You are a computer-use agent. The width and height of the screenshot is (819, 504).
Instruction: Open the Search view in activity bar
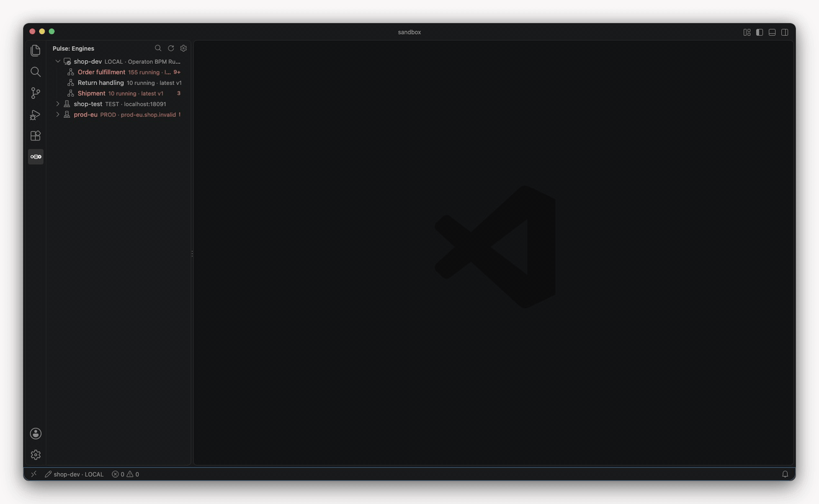click(35, 72)
